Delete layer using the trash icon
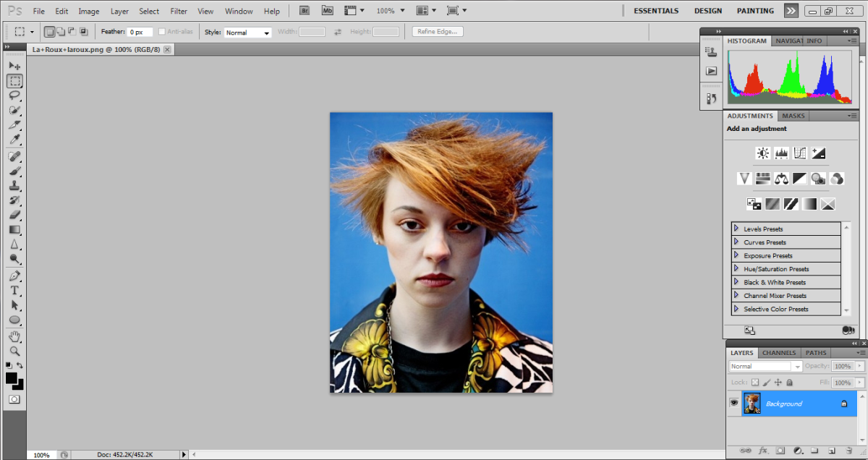 [848, 450]
